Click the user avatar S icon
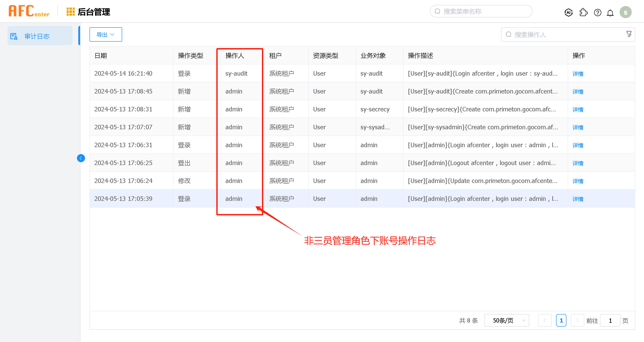The width and height of the screenshot is (644, 342). (625, 12)
